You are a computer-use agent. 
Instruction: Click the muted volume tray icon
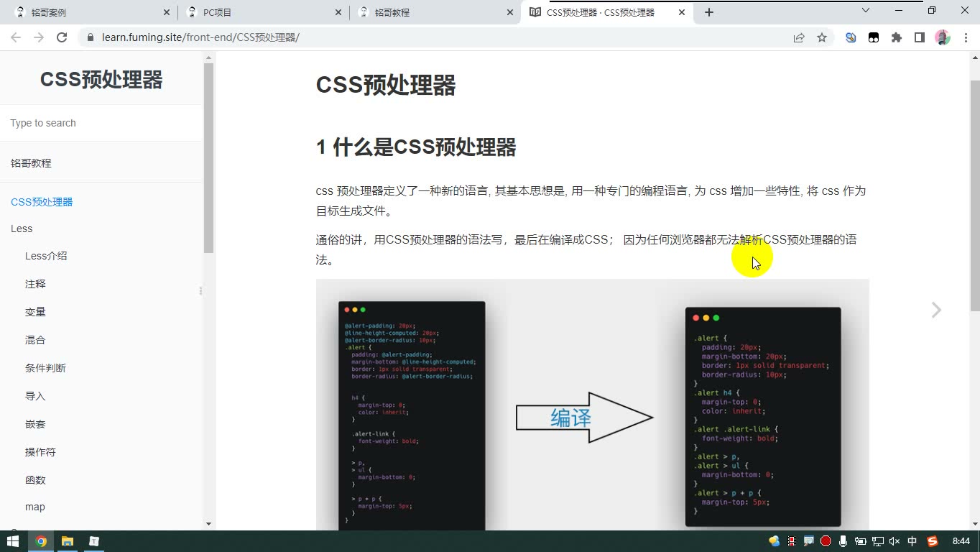tap(895, 541)
